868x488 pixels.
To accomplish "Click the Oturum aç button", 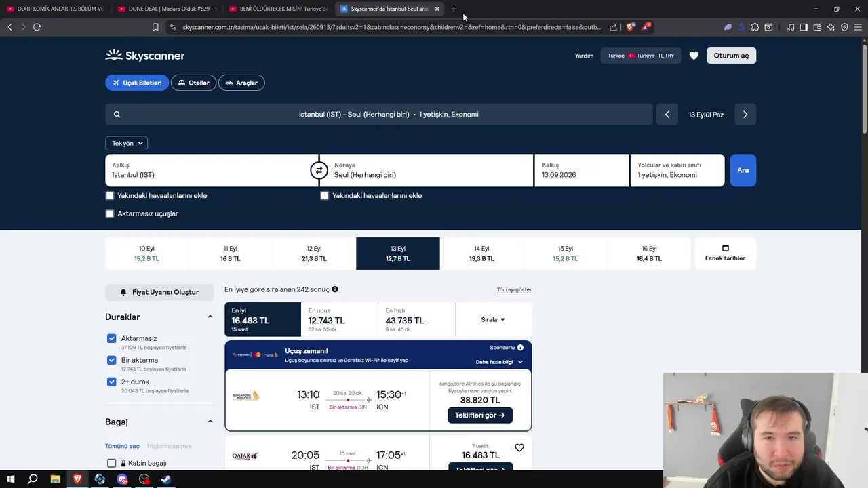I will 731,56.
